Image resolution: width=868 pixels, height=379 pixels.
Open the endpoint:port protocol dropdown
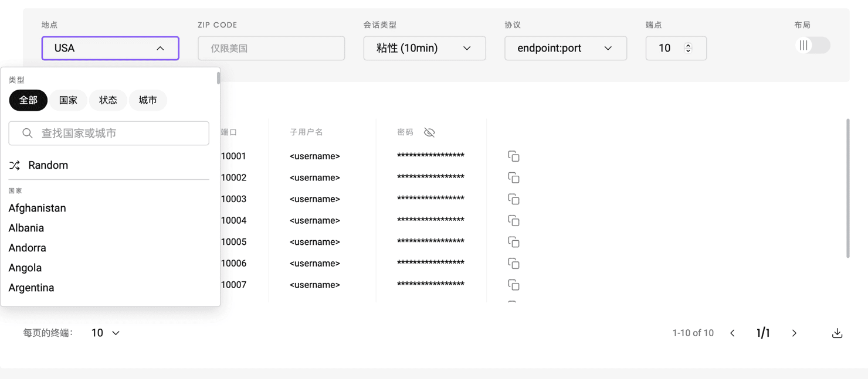click(565, 48)
